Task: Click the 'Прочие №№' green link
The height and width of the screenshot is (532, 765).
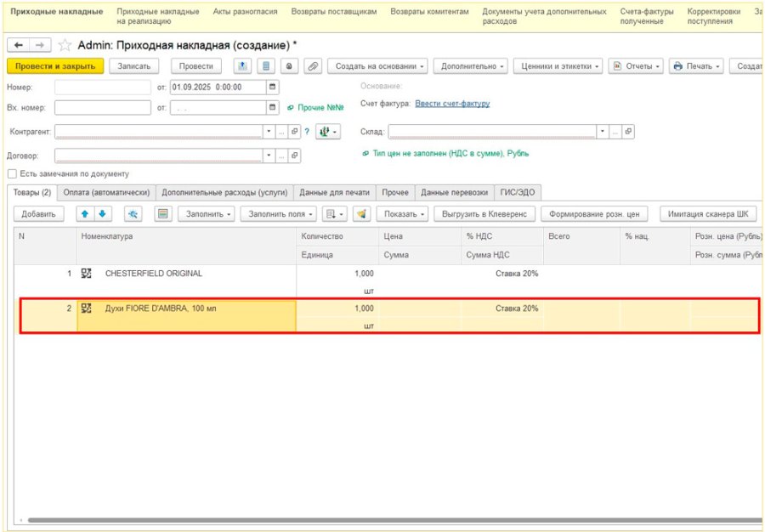Action: tap(320, 108)
